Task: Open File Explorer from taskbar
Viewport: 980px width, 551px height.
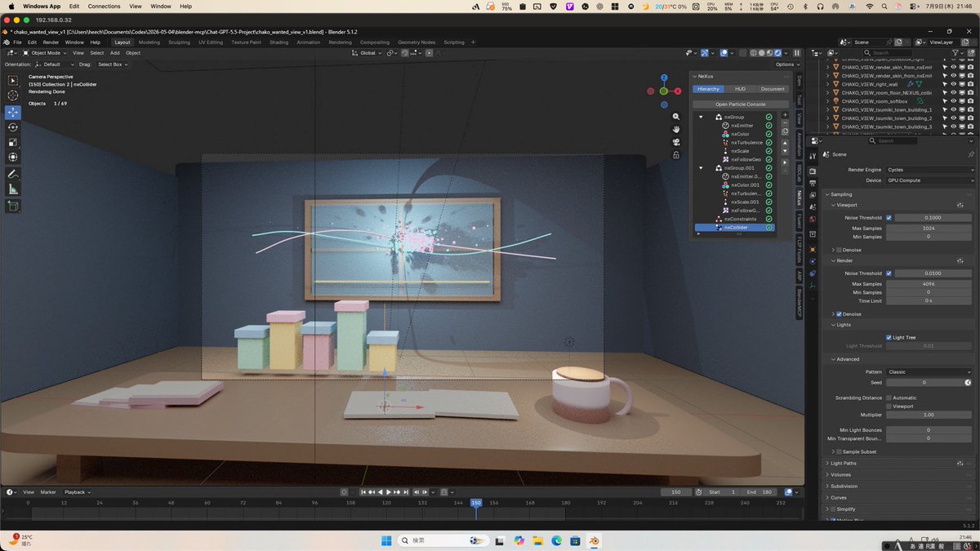Action: click(538, 540)
